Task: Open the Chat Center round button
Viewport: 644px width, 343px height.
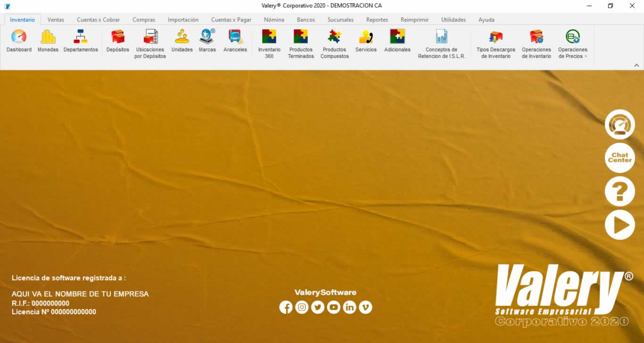Action: [x=620, y=158]
